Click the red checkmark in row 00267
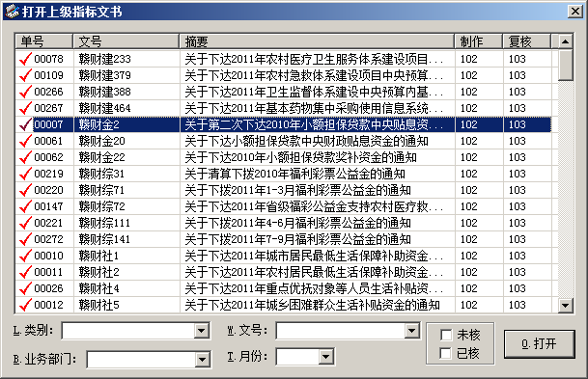Viewport: 588px width, 379px height. [x=25, y=108]
